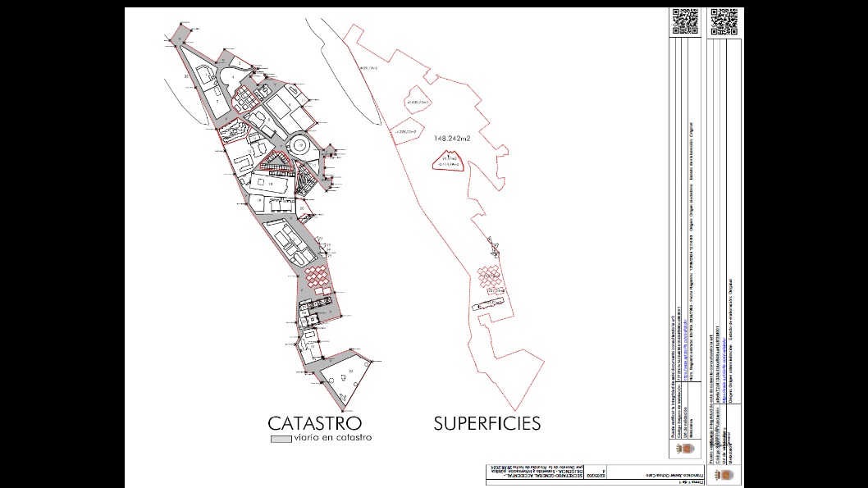
Task: Select the roundabout circle in the catastro map
Action: [x=299, y=146]
